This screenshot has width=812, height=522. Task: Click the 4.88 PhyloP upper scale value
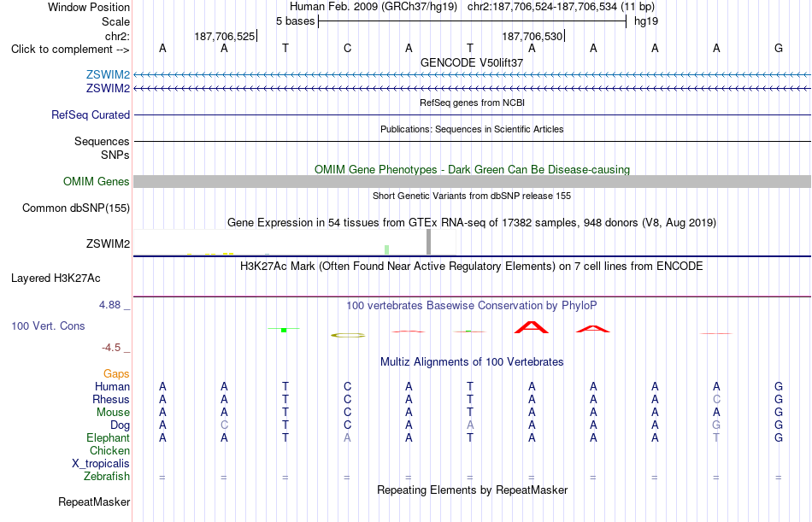click(x=109, y=305)
